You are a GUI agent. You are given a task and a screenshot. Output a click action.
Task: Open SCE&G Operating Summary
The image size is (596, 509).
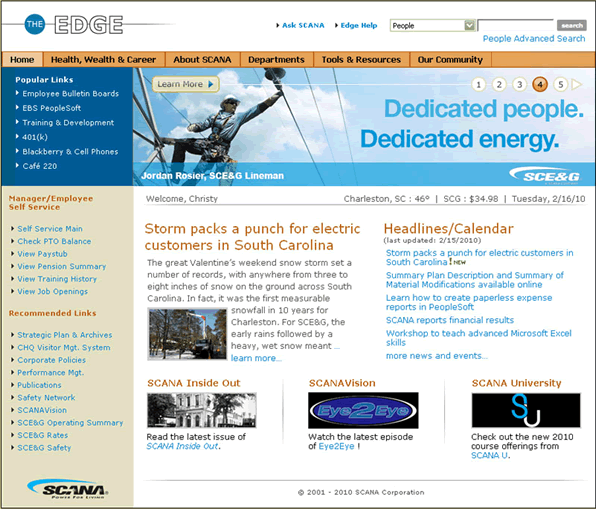coord(70,423)
